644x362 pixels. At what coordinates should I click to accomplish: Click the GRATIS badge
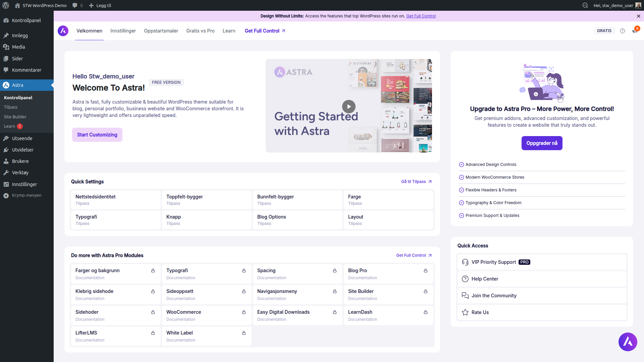(x=604, y=31)
